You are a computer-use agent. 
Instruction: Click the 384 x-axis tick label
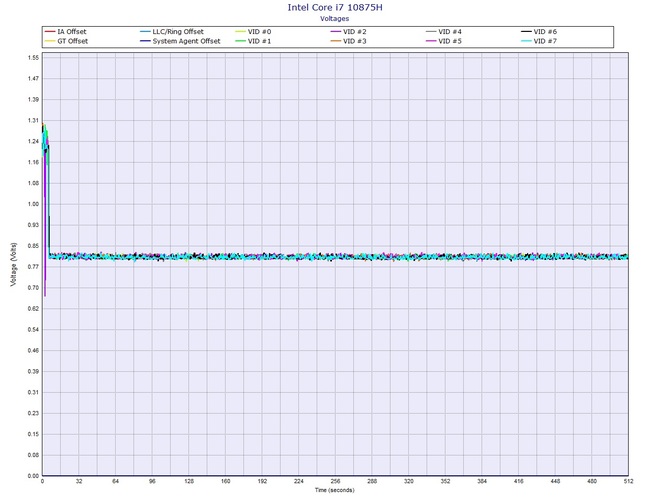pos(482,481)
